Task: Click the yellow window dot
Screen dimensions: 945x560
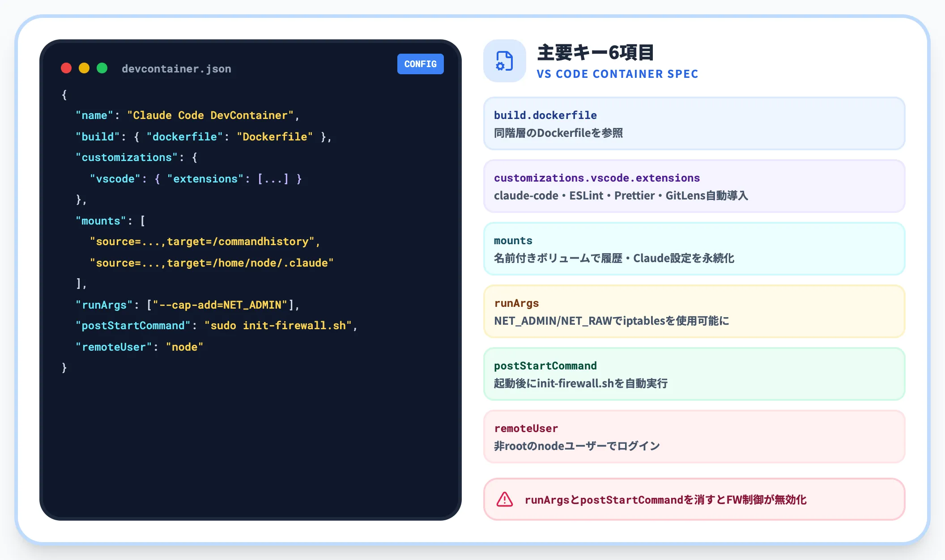Action: pyautogui.click(x=84, y=68)
